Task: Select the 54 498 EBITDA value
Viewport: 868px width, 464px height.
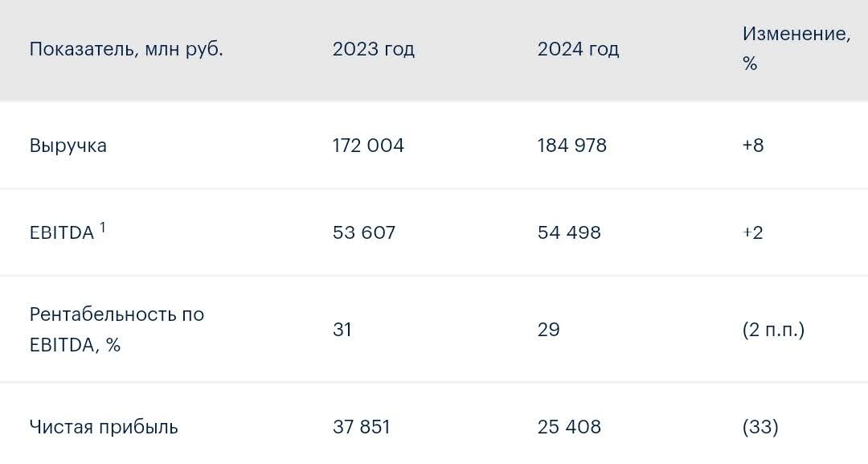Action: tap(569, 232)
